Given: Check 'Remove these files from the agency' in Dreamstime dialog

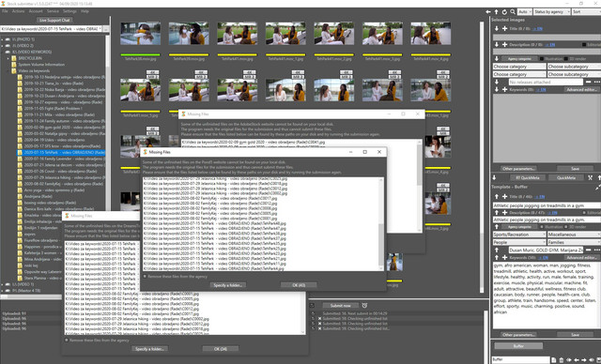Looking at the screenshot, I should (x=67, y=340).
